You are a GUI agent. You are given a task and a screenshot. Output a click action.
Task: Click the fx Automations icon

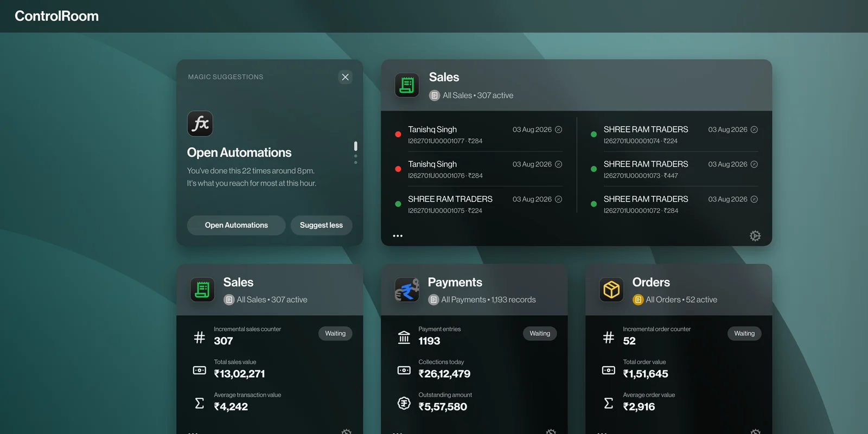click(200, 124)
